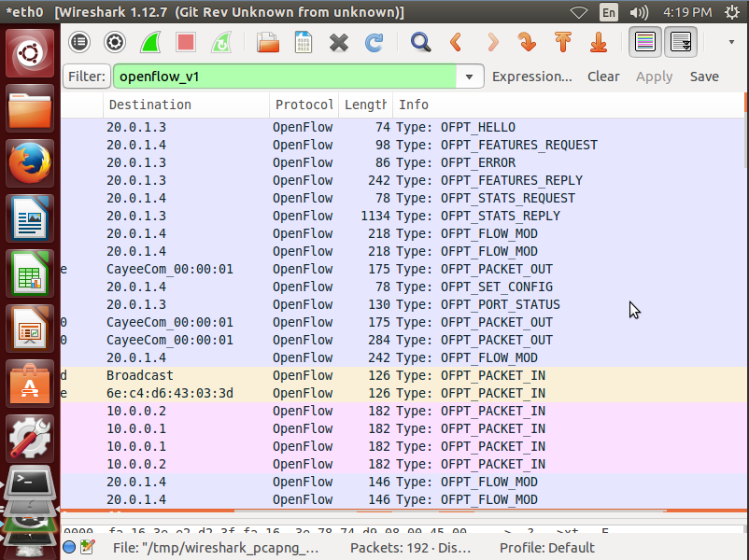Select the OFPT_FEATURES_REQUEST packet row
This screenshot has width=749, height=560.
pos(403,145)
